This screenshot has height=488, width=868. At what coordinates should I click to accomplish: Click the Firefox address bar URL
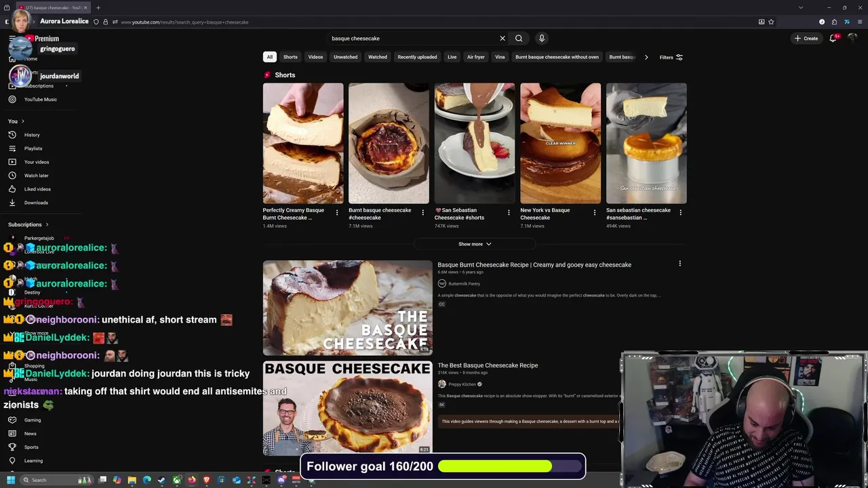click(184, 22)
